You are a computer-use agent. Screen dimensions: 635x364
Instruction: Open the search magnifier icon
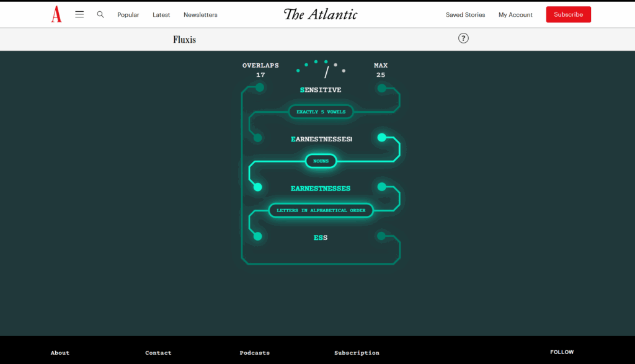coord(100,14)
